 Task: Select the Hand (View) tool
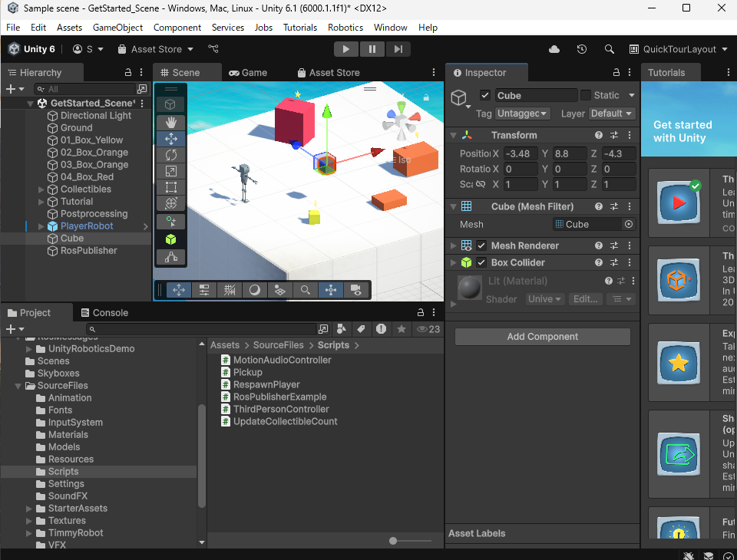click(171, 123)
